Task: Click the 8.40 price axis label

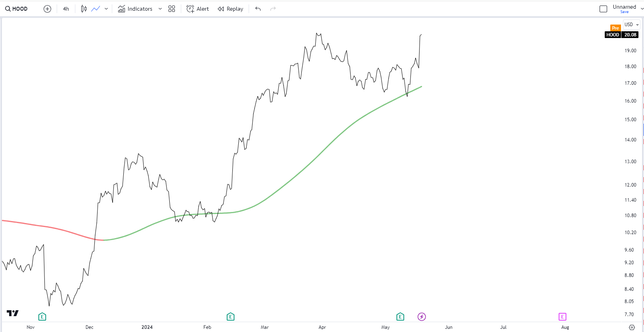Action: 629,289
